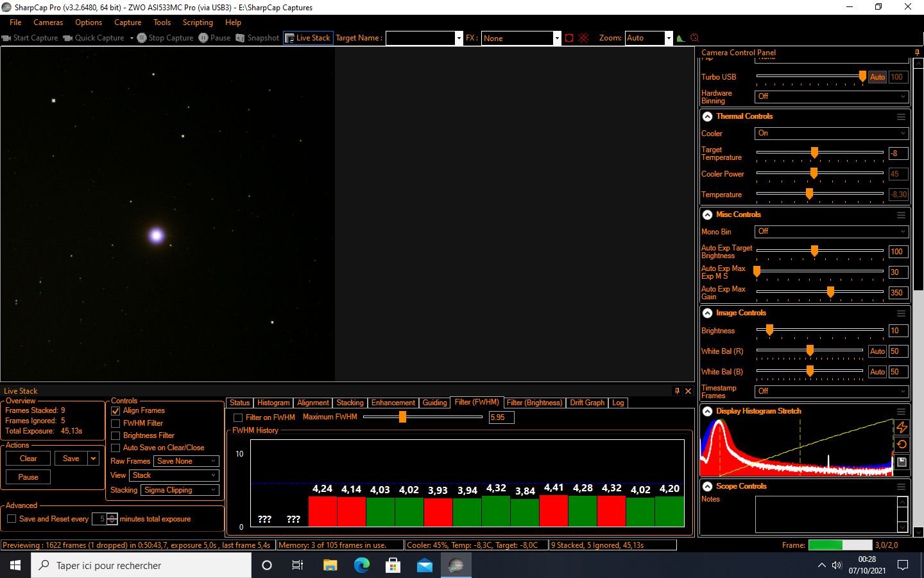This screenshot has width=924, height=578.
Task: Uncheck the Align Frames checkbox
Action: (116, 411)
